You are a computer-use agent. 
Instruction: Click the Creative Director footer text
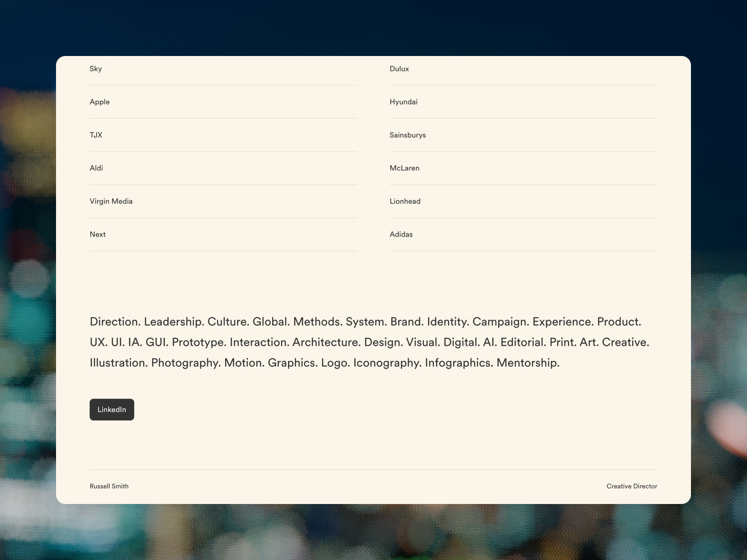coord(632,486)
